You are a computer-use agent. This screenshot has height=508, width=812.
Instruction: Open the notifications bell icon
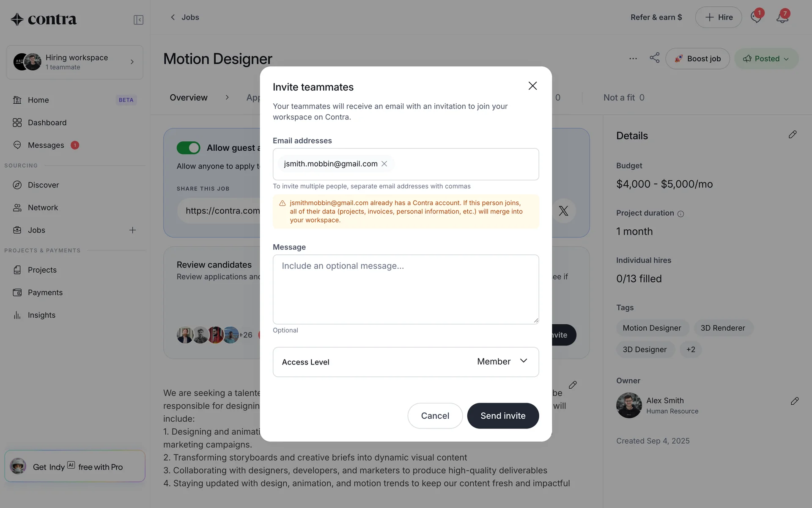pyautogui.click(x=782, y=17)
